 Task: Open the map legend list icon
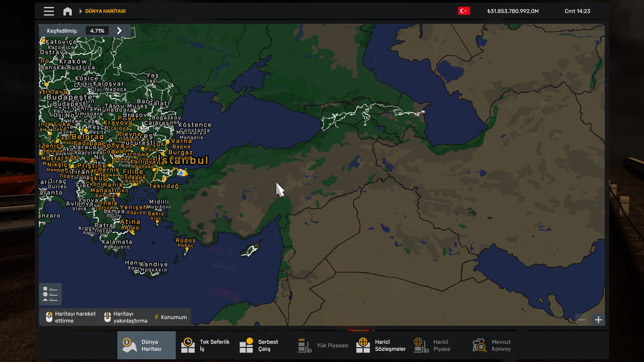(50, 294)
